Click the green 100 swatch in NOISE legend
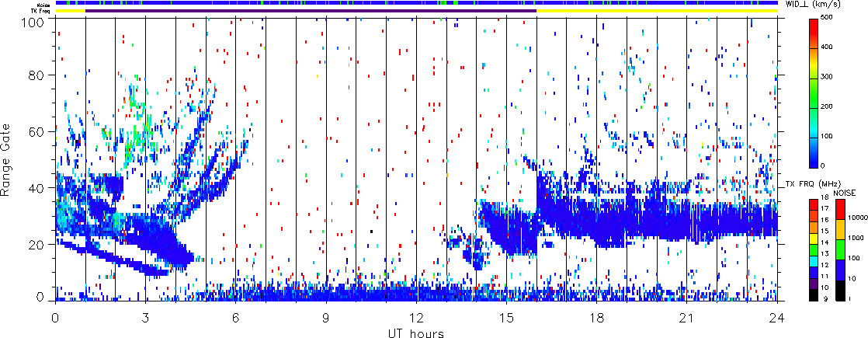 [x=840, y=249]
